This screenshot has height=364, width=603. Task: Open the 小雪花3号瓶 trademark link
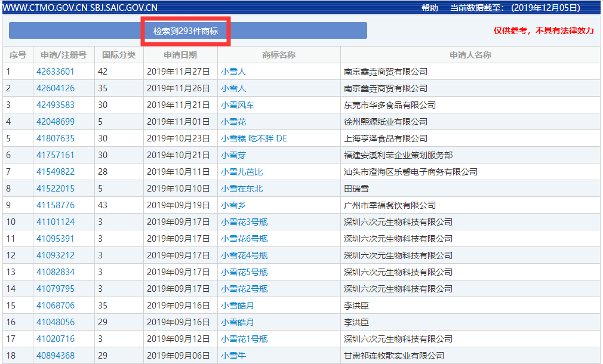[x=244, y=222]
